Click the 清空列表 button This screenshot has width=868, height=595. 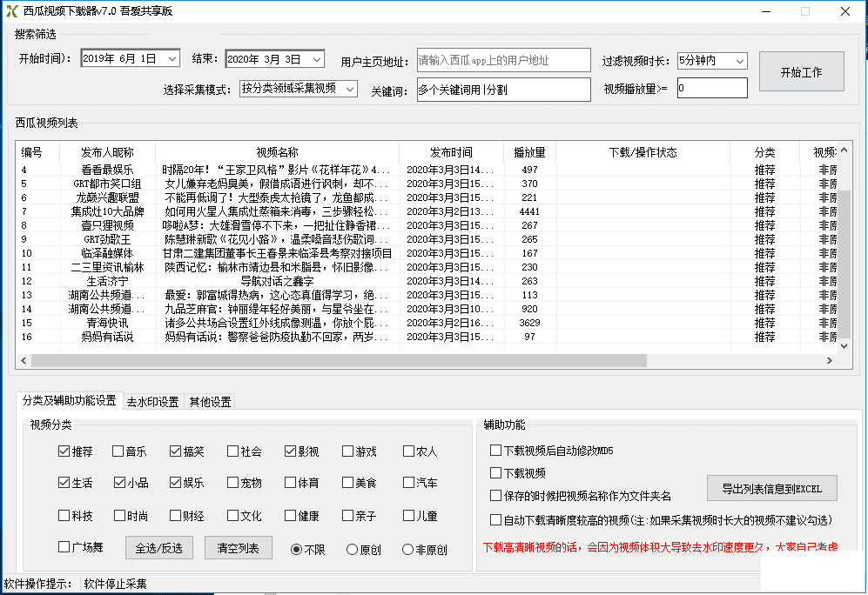pyautogui.click(x=238, y=547)
